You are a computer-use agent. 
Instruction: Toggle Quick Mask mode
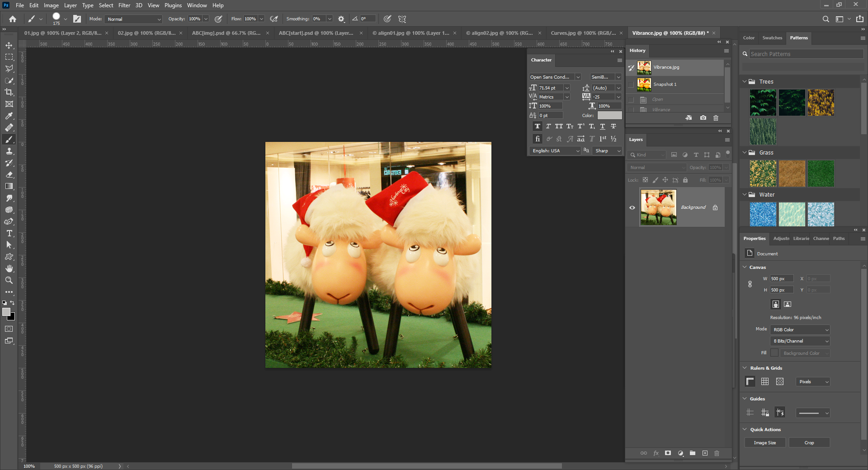9,329
